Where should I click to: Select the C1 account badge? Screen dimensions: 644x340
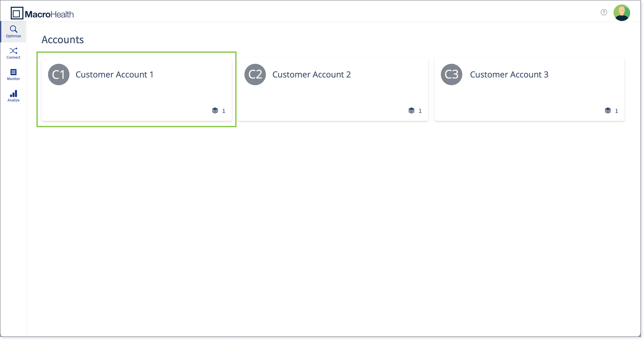click(59, 74)
